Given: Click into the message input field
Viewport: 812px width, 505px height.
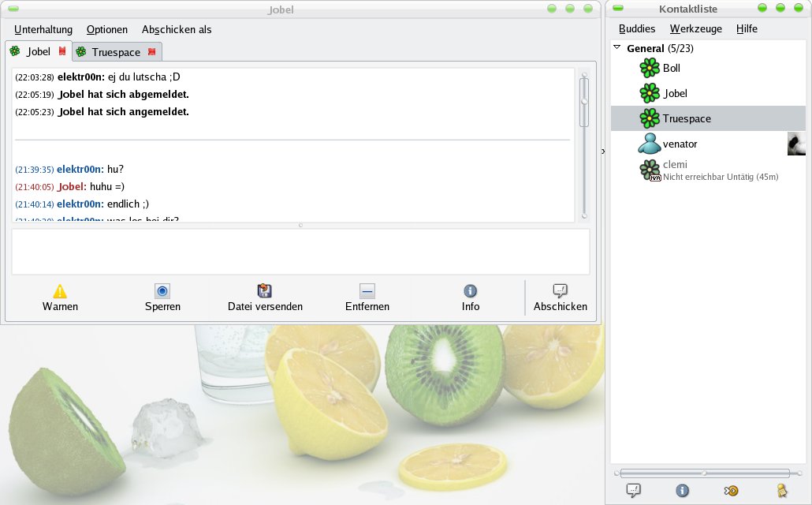Looking at the screenshot, I should pyautogui.click(x=300, y=252).
